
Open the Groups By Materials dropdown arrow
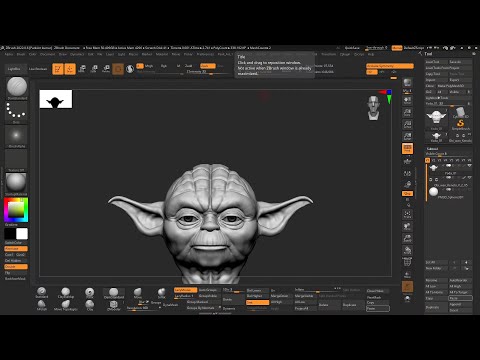click(219, 308)
